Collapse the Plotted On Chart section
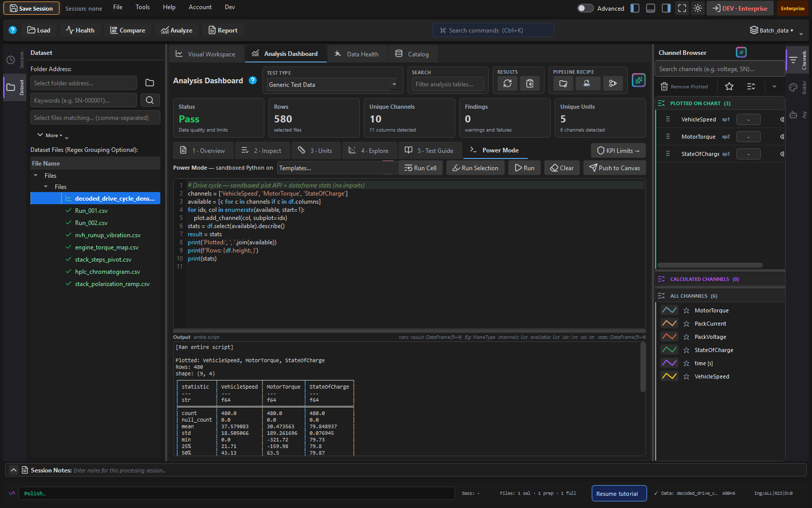 tap(661, 103)
